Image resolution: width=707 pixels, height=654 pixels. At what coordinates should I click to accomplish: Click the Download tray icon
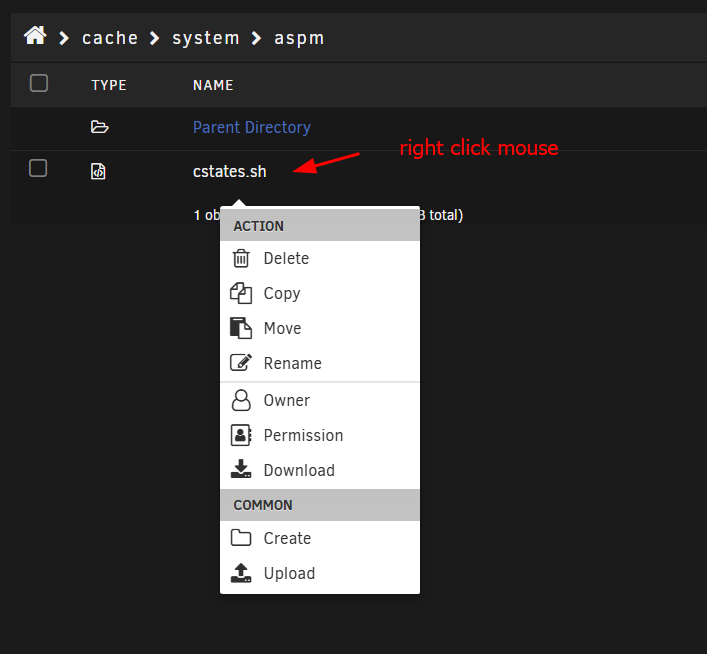[x=241, y=469]
